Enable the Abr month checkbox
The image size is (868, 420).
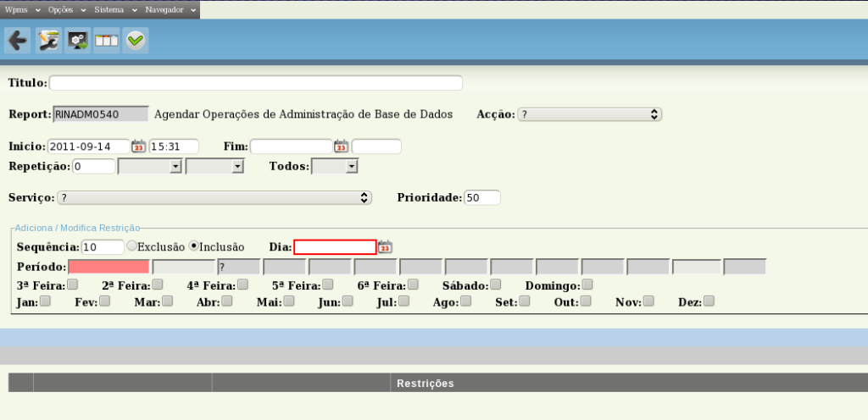pos(227,301)
